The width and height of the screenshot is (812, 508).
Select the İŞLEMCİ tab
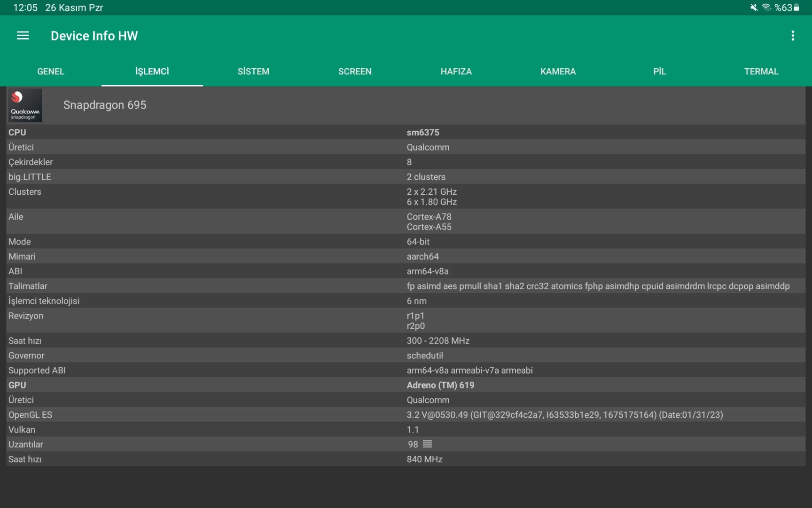point(152,71)
